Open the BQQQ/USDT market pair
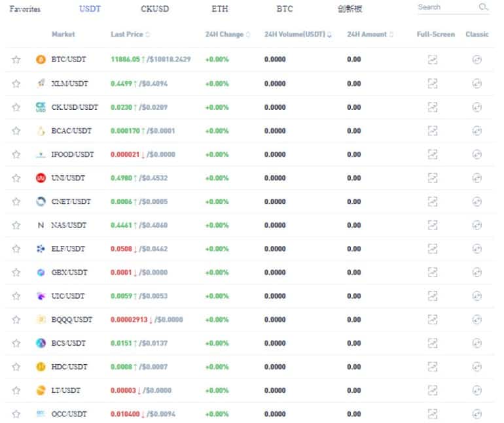504x423 pixels. click(72, 319)
